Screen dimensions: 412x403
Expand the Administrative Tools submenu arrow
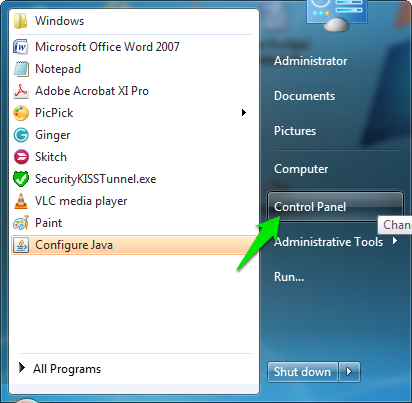tap(395, 240)
